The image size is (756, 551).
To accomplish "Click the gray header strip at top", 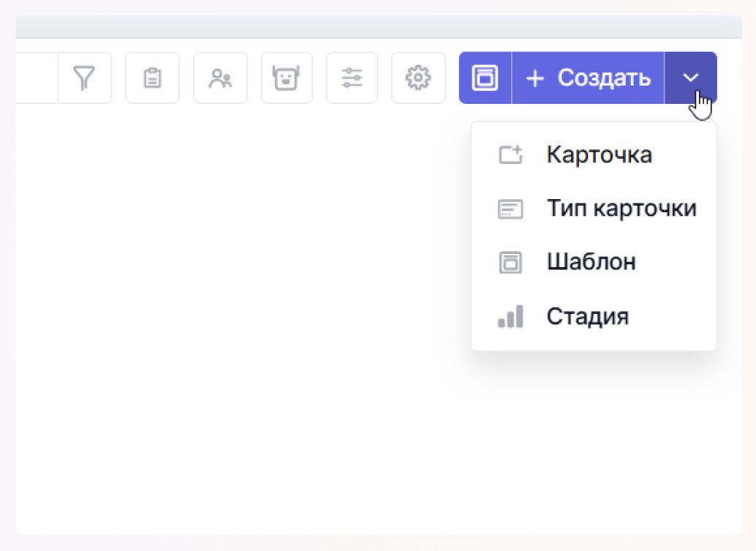I will 378,27.
